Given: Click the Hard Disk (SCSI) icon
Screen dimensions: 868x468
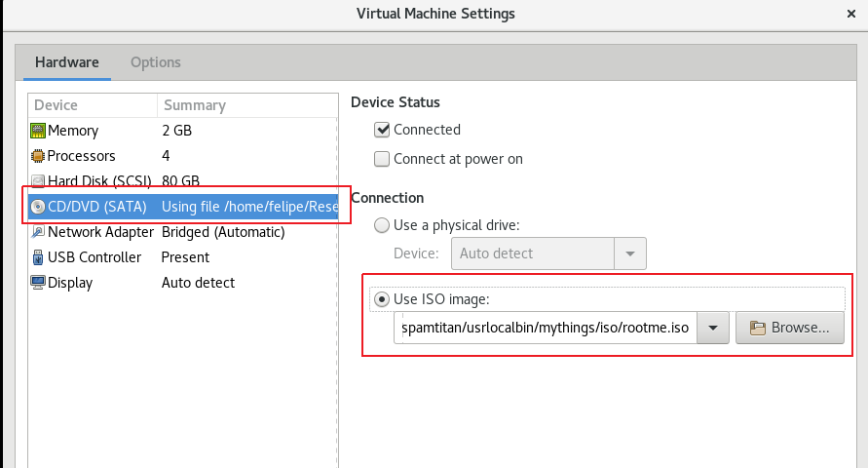Looking at the screenshot, I should (38, 181).
